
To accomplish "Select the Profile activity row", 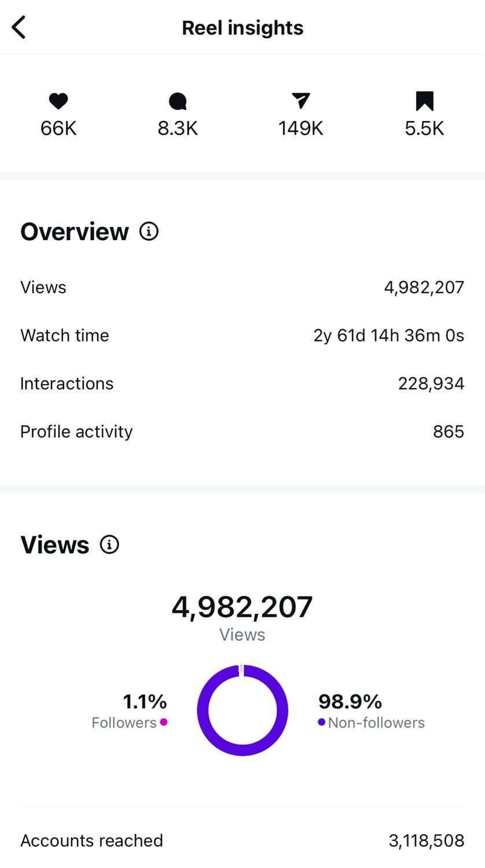I will pyautogui.click(x=242, y=431).
